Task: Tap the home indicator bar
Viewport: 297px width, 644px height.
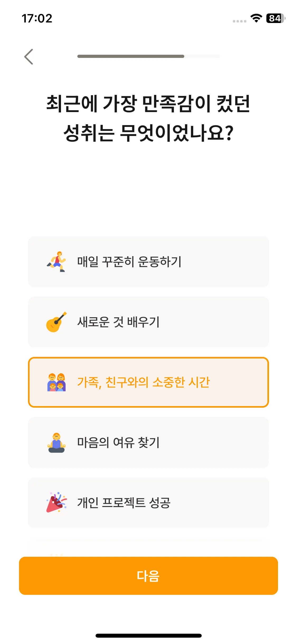Action: [x=148, y=636]
